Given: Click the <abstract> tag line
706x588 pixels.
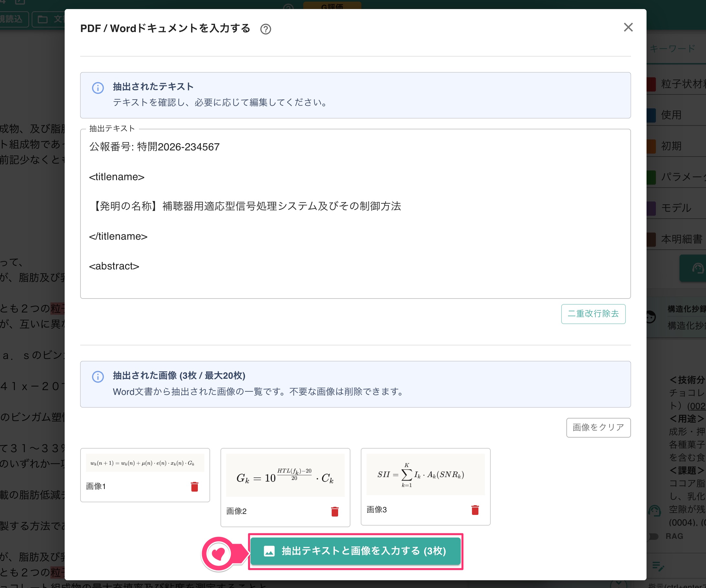Looking at the screenshot, I should tap(114, 266).
